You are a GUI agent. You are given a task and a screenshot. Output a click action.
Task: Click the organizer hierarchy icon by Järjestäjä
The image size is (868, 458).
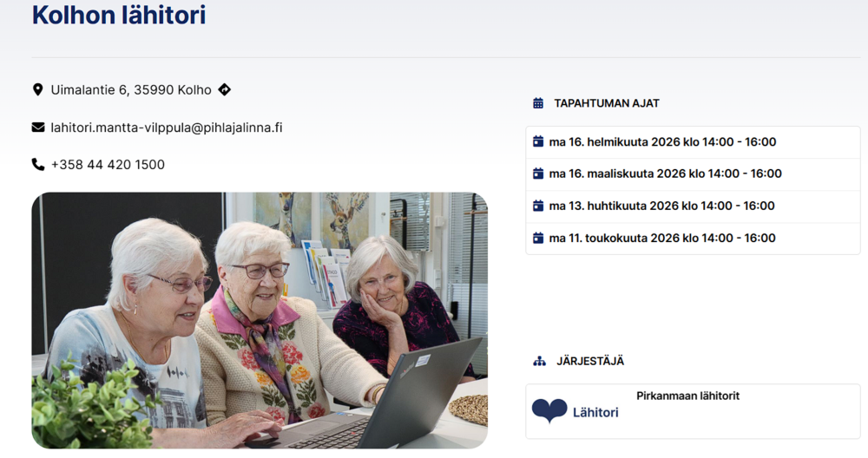[539, 361]
